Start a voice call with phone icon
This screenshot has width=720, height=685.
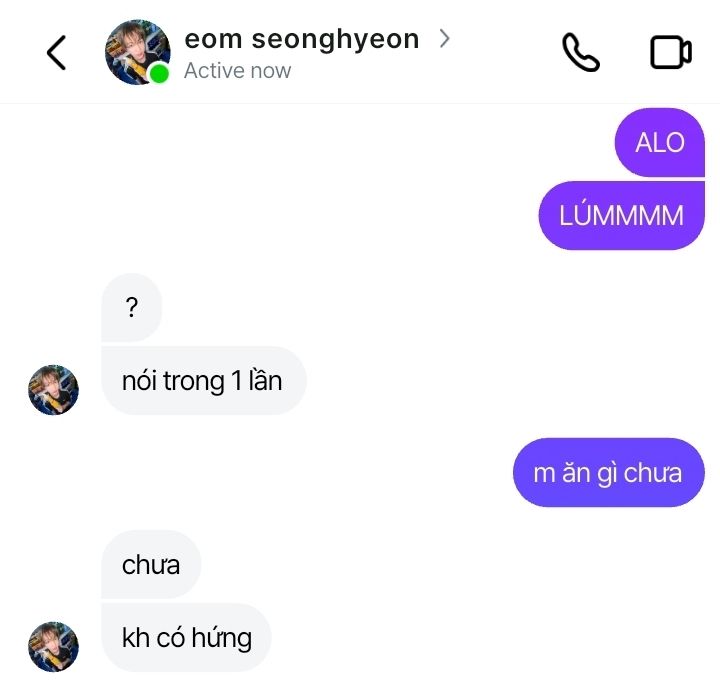[580, 52]
